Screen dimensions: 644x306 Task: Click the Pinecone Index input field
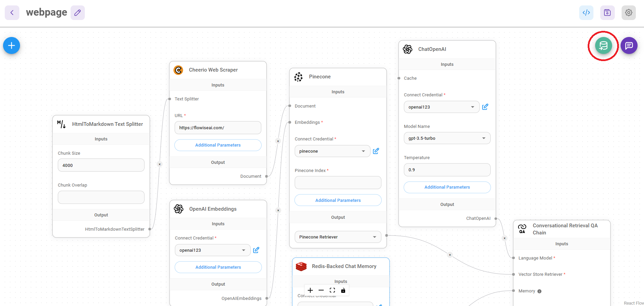click(x=338, y=183)
